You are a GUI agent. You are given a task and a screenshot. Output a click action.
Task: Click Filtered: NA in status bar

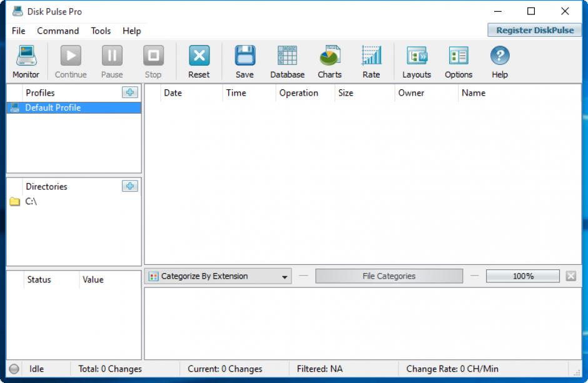click(x=320, y=369)
